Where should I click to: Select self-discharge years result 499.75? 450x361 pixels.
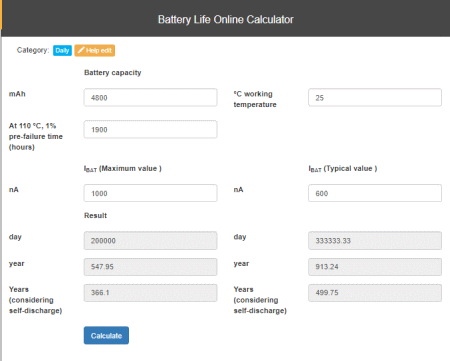(375, 293)
